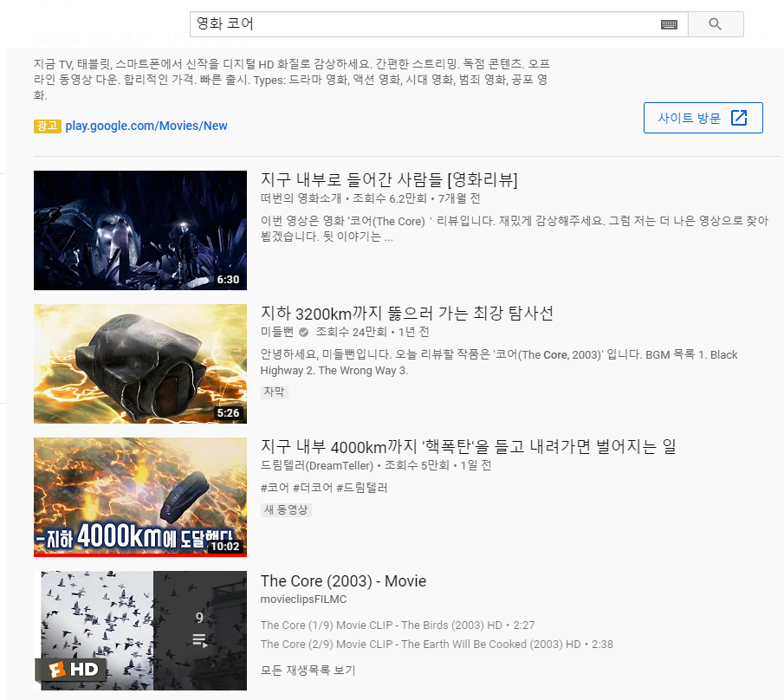Open the birds playlist thumbnail
784x700 pixels.
tap(140, 631)
